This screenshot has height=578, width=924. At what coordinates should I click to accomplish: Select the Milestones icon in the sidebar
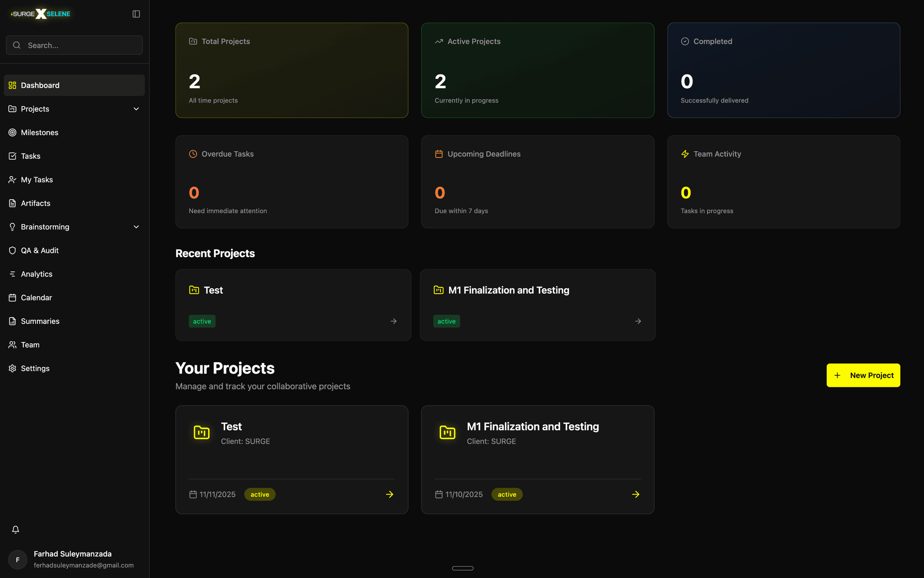[x=13, y=132]
